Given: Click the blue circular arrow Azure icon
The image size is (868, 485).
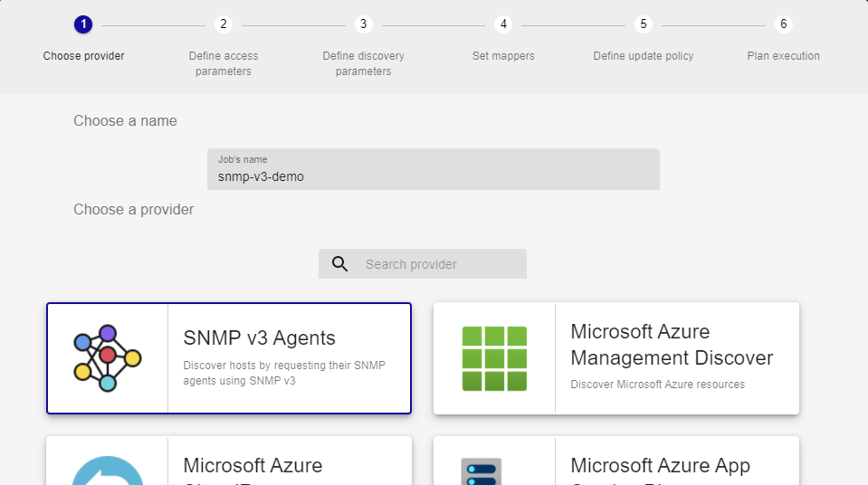Looking at the screenshot, I should click(108, 471).
